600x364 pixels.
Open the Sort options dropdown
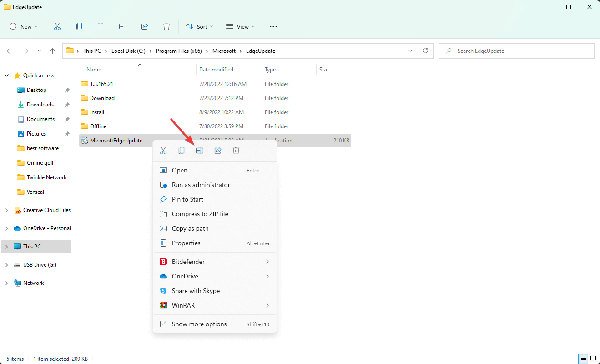tap(199, 26)
